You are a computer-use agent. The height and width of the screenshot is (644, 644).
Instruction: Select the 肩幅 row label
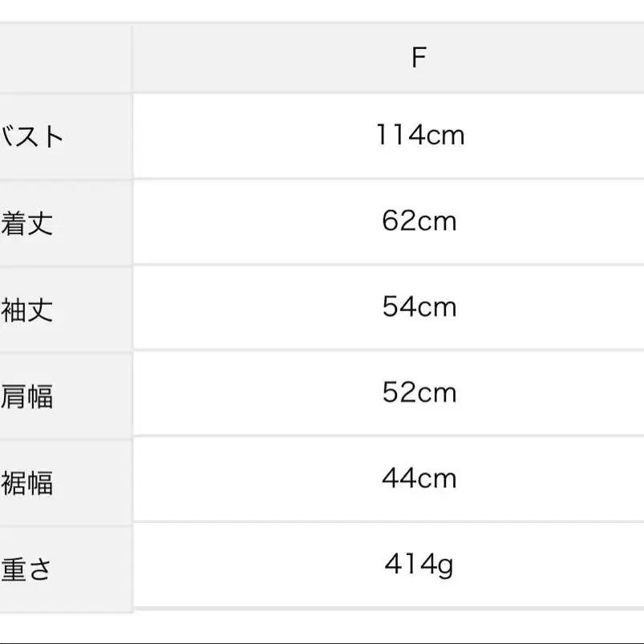(x=27, y=396)
